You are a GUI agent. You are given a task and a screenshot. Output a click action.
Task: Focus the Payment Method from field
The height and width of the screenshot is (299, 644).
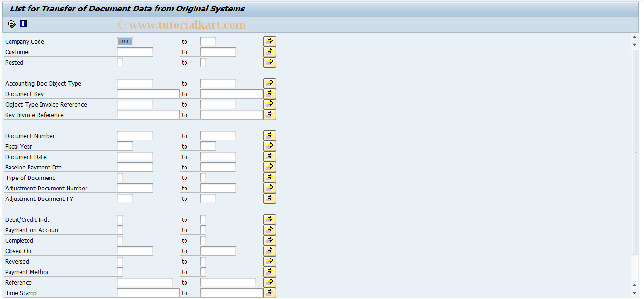tap(120, 272)
